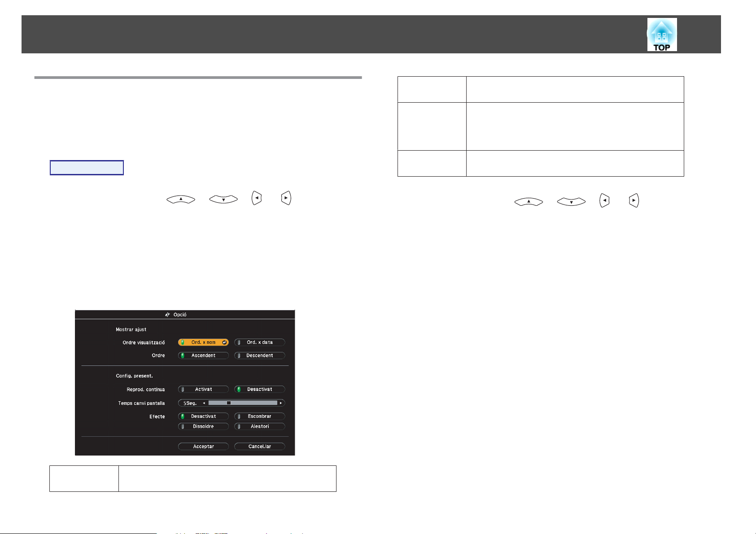
Task: Discard changes with the Cancel.lar button
Action: 260,447
